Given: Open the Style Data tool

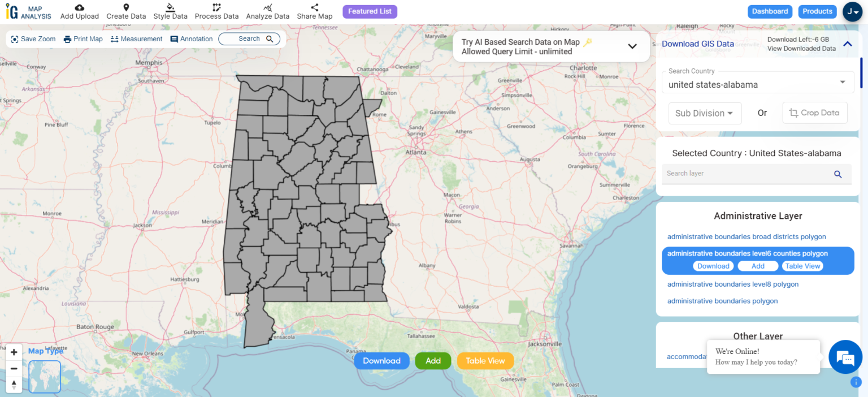Looking at the screenshot, I should [x=170, y=11].
